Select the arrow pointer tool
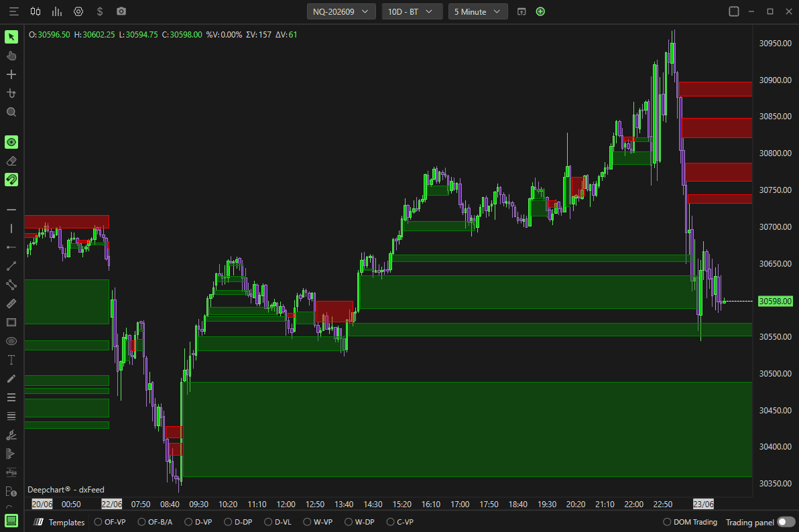 click(11, 37)
